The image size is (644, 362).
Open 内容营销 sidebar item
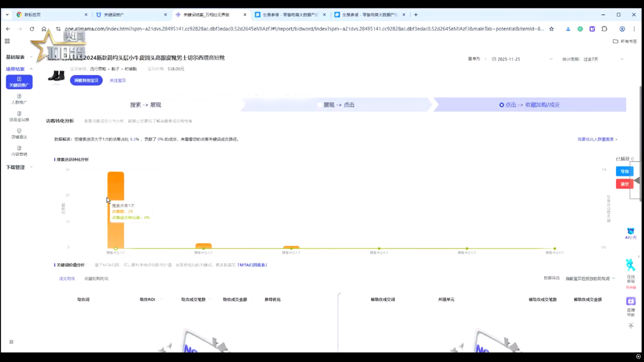[19, 151]
